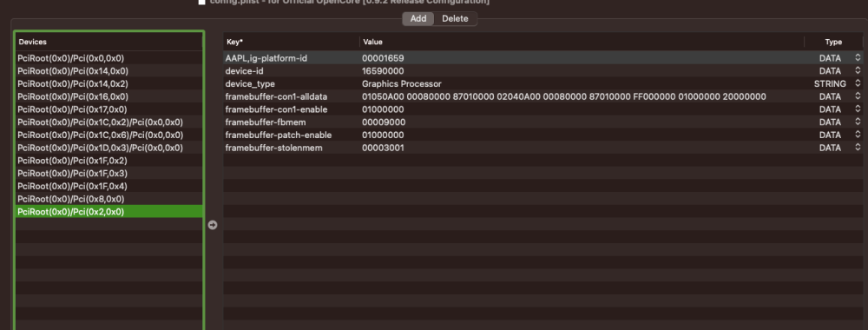Click value 00003001
This screenshot has height=330, width=868.
[x=383, y=148]
